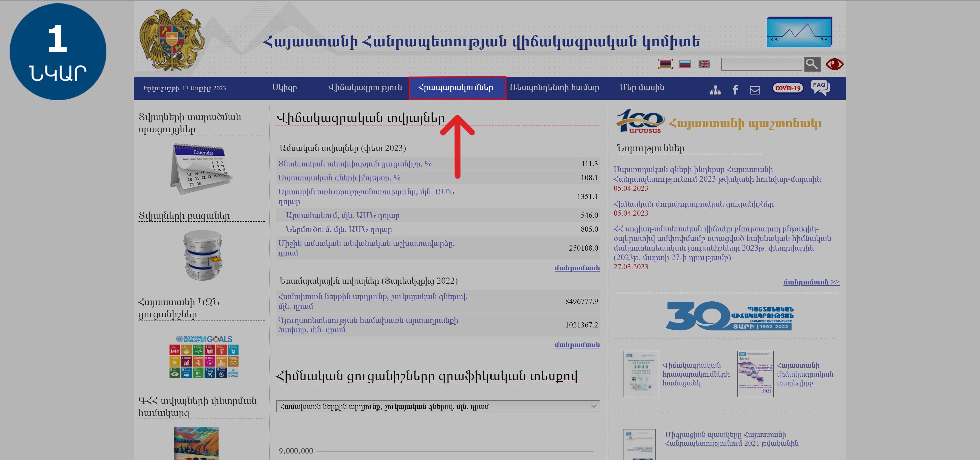The image size is (980, 460).
Task: Open the Մեր մասին menu item
Action: click(x=642, y=87)
